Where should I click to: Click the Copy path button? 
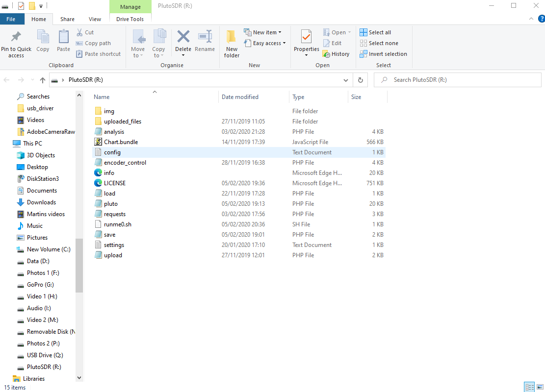tap(94, 43)
